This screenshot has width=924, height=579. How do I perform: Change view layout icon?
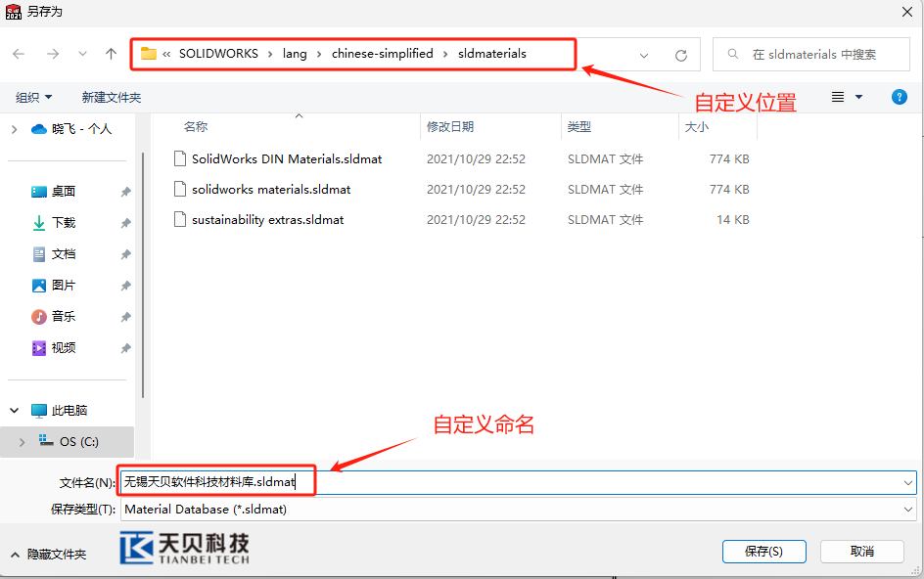pyautogui.click(x=838, y=97)
